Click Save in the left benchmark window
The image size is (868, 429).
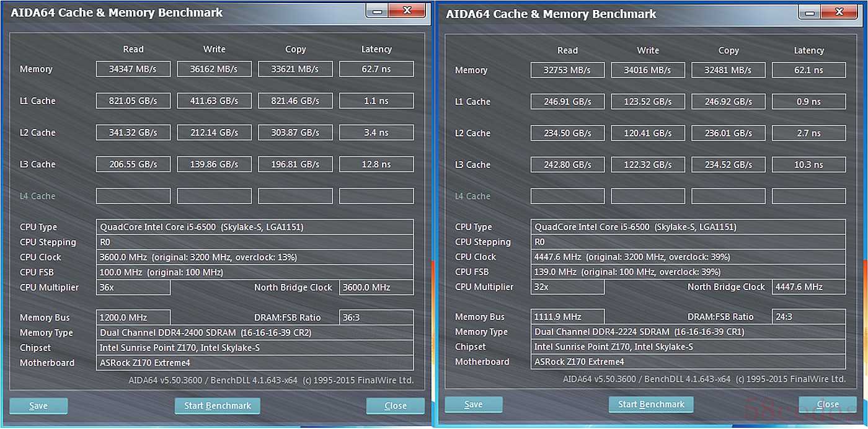point(38,406)
